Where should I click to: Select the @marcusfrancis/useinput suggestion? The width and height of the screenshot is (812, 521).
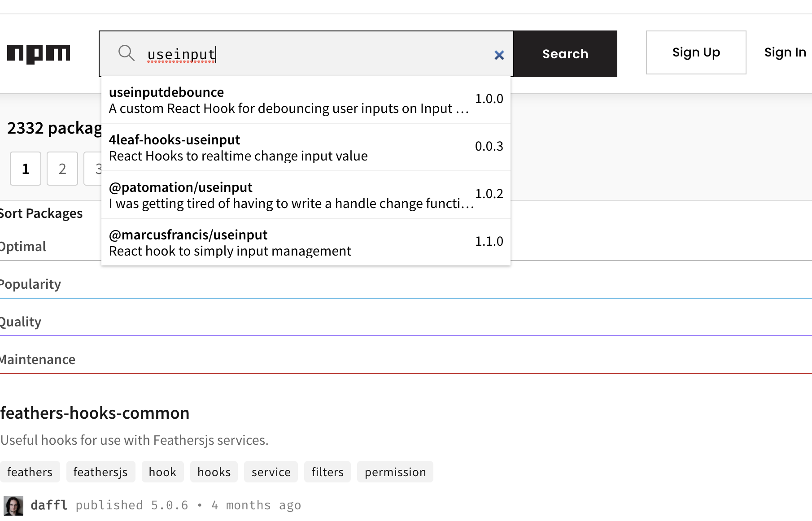click(306, 243)
